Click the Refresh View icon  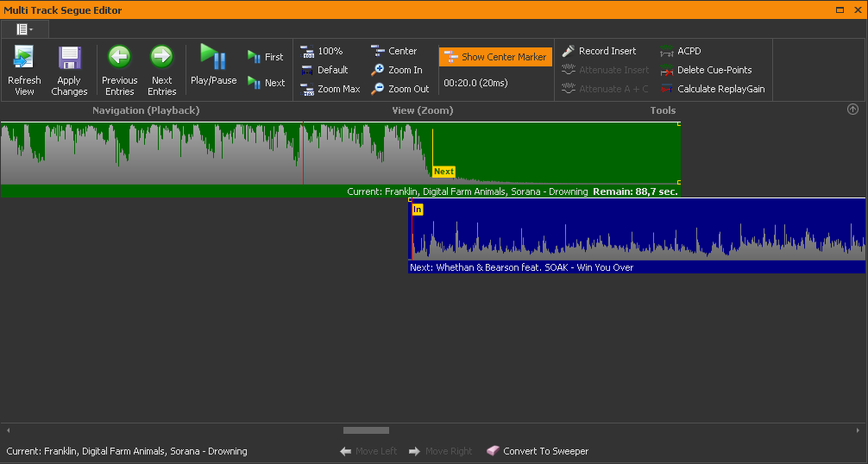click(24, 59)
